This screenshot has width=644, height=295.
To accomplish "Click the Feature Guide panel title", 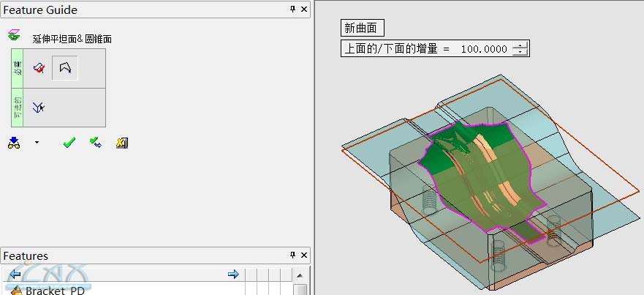I will point(40,10).
